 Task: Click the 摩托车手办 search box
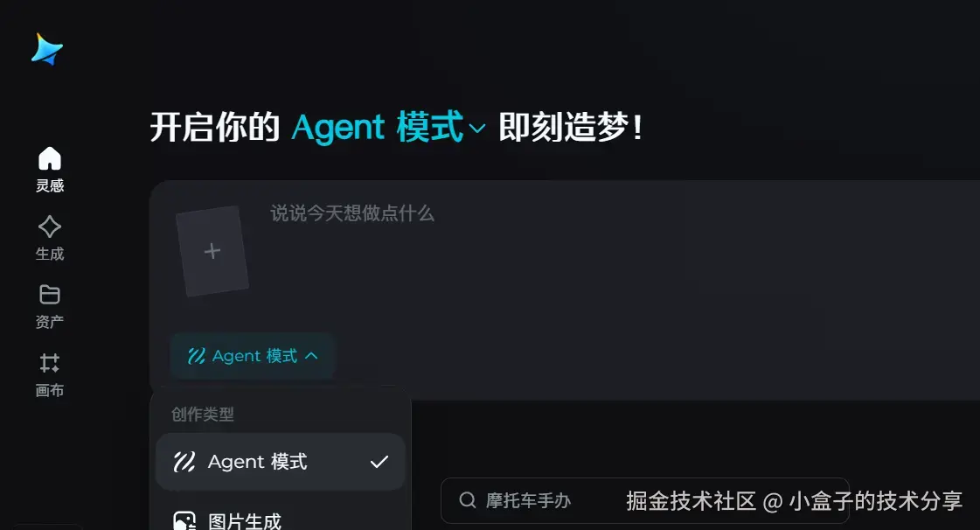coord(644,500)
